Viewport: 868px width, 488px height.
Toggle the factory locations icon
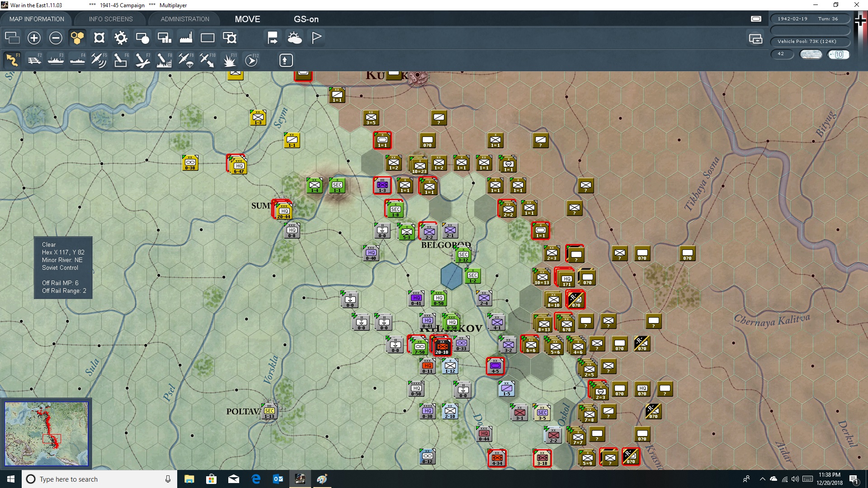186,38
